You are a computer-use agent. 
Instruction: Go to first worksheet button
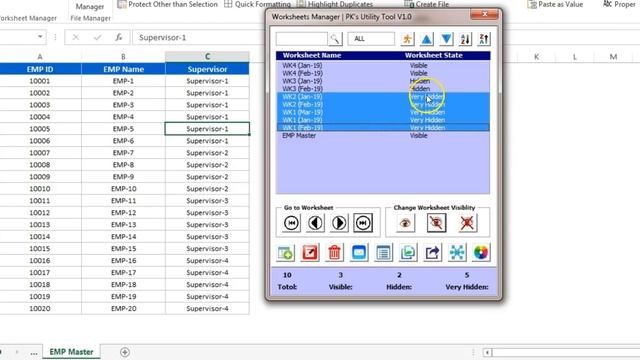pos(291,223)
